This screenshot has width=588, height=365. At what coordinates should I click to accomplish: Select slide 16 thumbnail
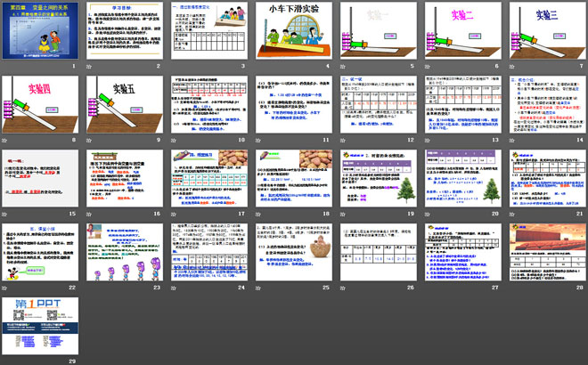[x=125, y=178]
